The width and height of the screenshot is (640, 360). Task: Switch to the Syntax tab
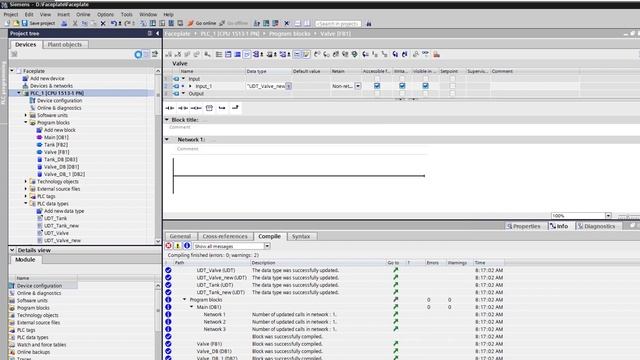(x=301, y=236)
